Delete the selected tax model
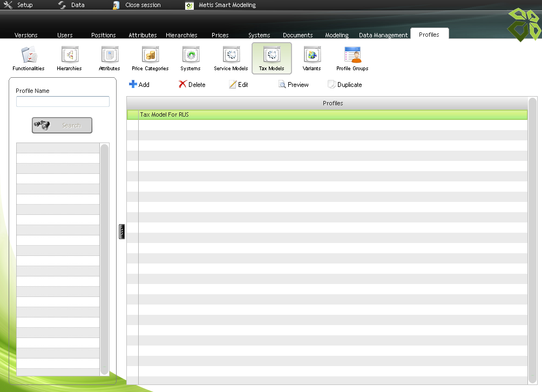Viewport: 542px width, 392px height. pyautogui.click(x=192, y=85)
